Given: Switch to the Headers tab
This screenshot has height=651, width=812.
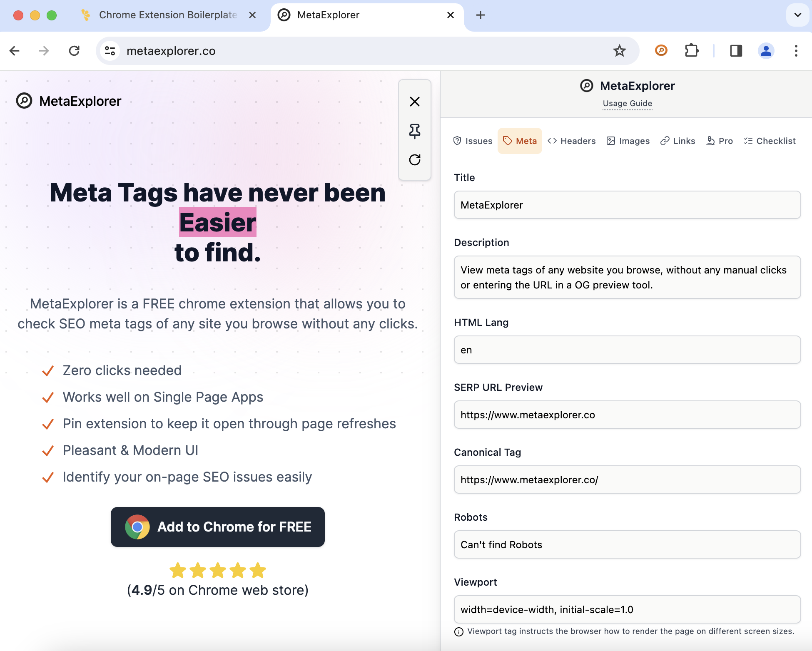Looking at the screenshot, I should (x=571, y=141).
